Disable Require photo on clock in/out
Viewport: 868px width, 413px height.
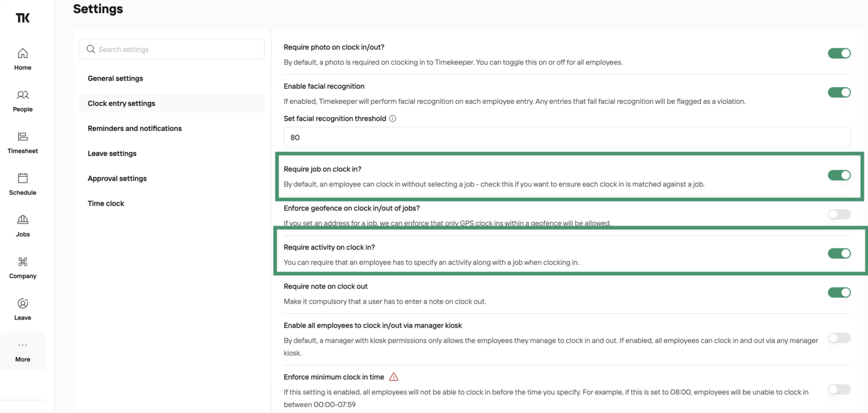pyautogui.click(x=839, y=53)
